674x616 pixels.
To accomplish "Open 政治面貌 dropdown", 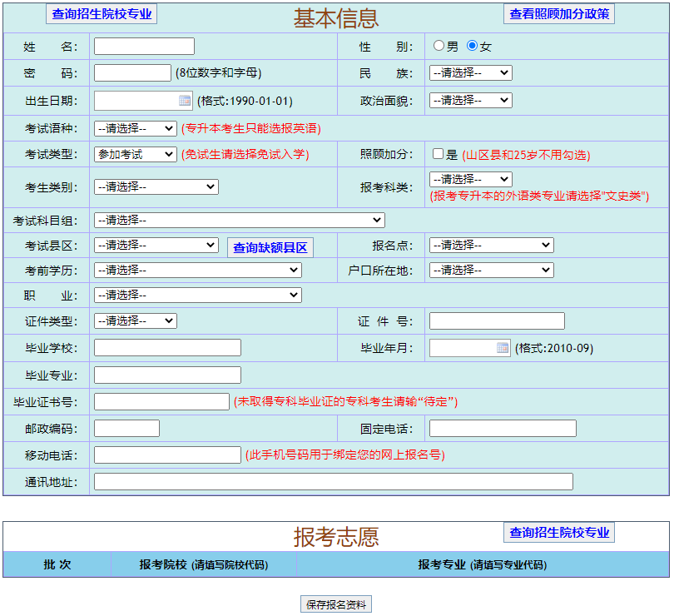I will coord(471,100).
